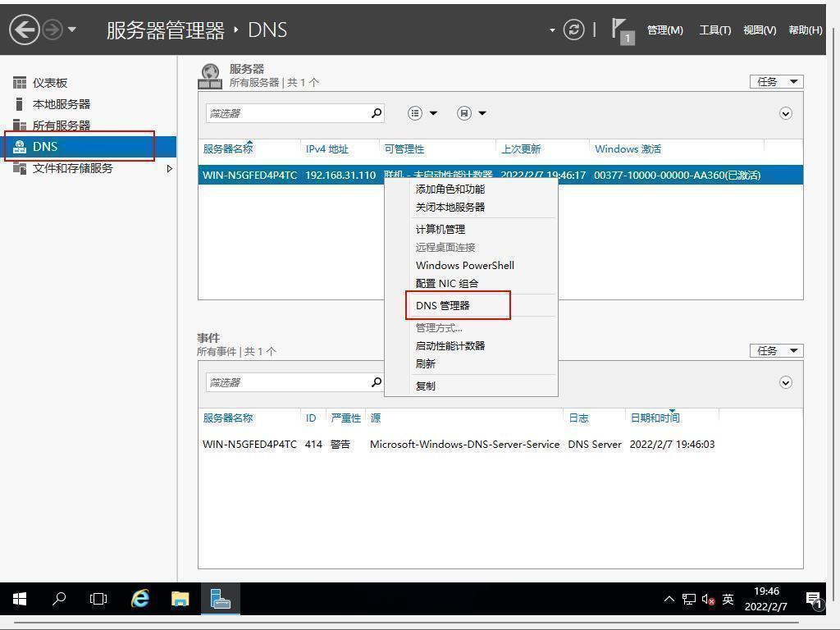840x630 pixels.
Task: Click the search magnifier in servers filter
Action: 377,113
